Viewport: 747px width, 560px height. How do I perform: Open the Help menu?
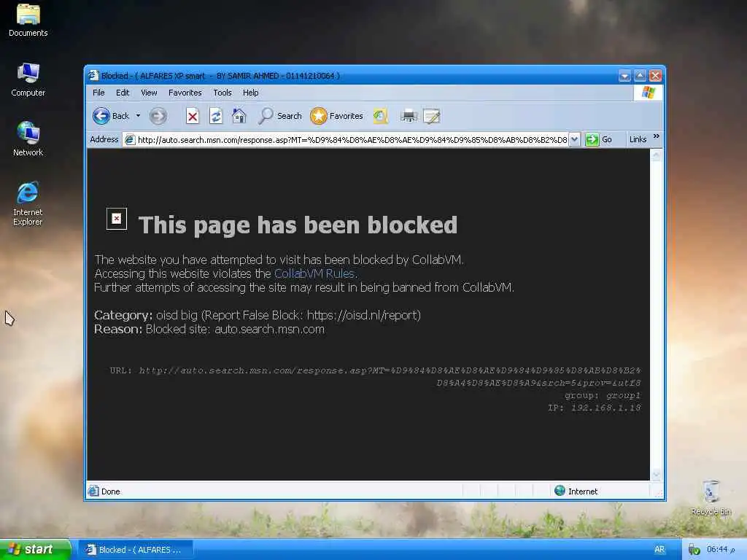[x=251, y=93]
